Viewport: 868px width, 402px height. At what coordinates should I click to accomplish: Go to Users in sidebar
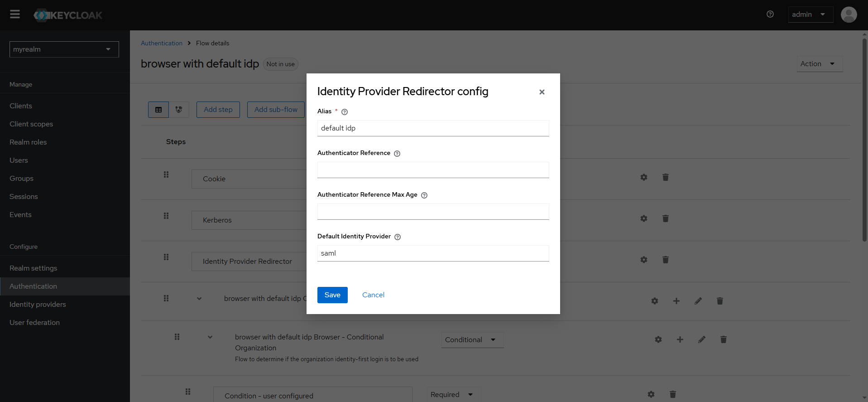19,160
